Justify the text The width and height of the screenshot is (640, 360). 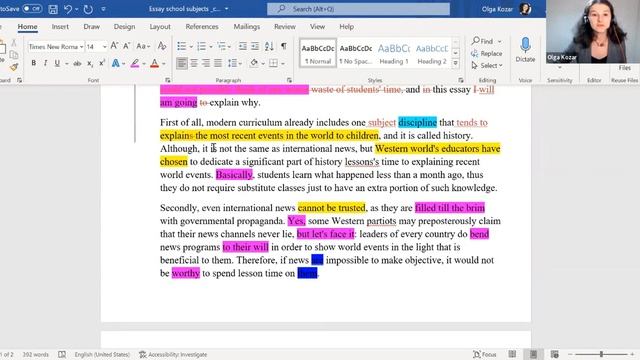pyautogui.click(x=218, y=63)
